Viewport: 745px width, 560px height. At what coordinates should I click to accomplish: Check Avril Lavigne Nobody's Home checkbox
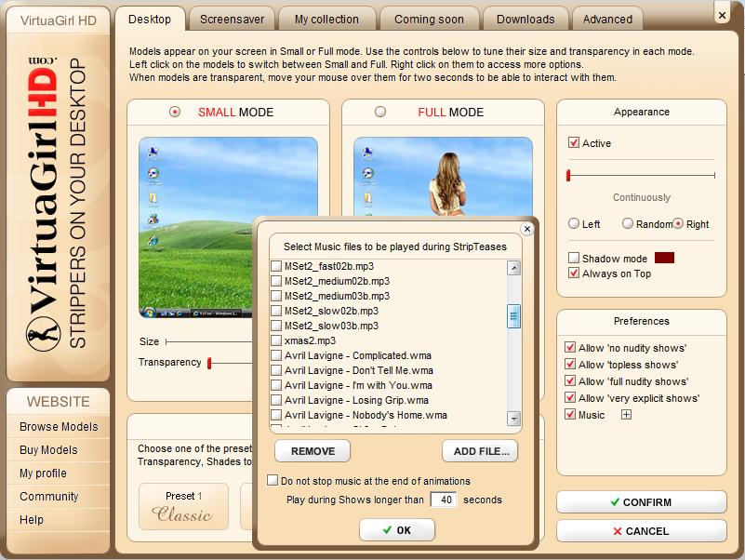276,415
